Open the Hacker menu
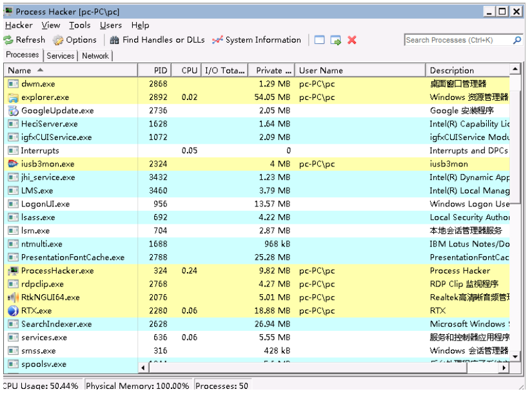 point(19,25)
